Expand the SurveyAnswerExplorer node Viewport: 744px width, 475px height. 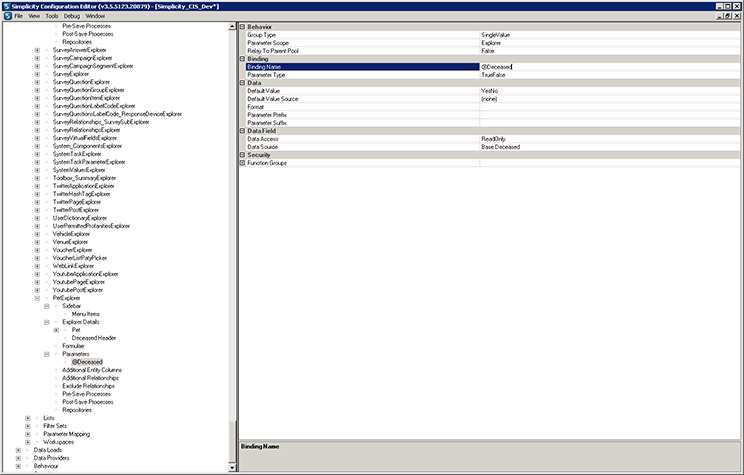37,50
